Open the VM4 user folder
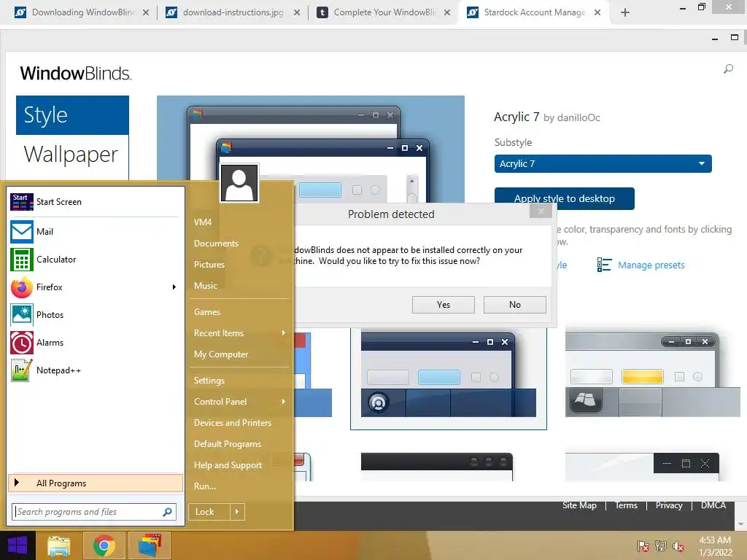This screenshot has width=747, height=560. 203,222
